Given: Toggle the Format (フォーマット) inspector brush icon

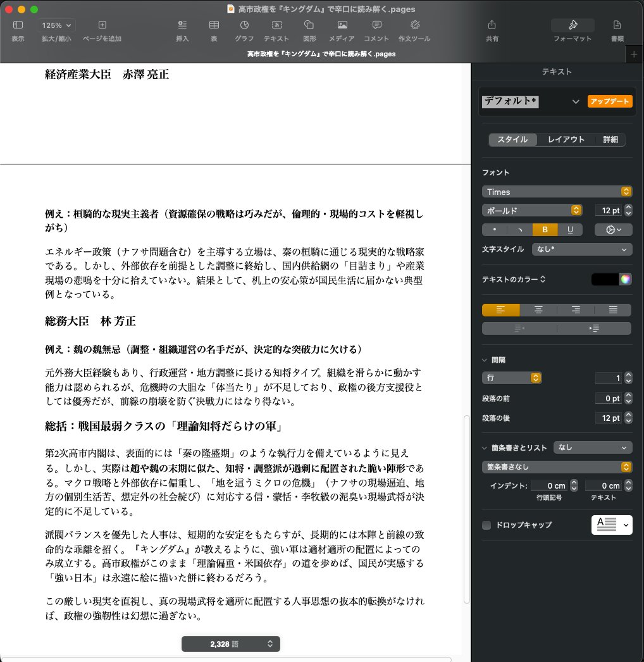Looking at the screenshot, I should click(573, 25).
